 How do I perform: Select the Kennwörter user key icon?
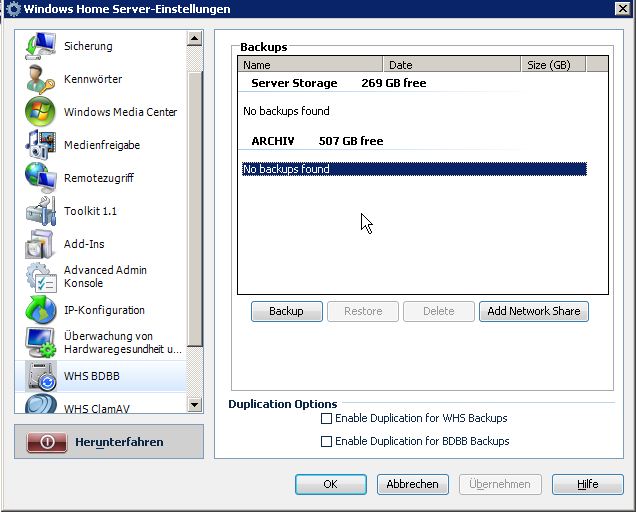click(x=40, y=79)
